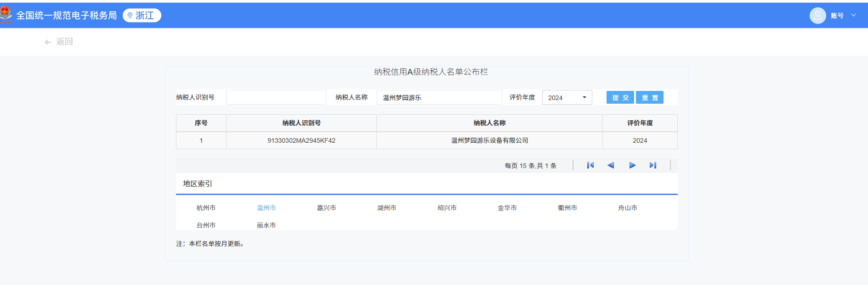868x285 pixels.
Task: Select 温州市 in region index
Action: point(266,208)
